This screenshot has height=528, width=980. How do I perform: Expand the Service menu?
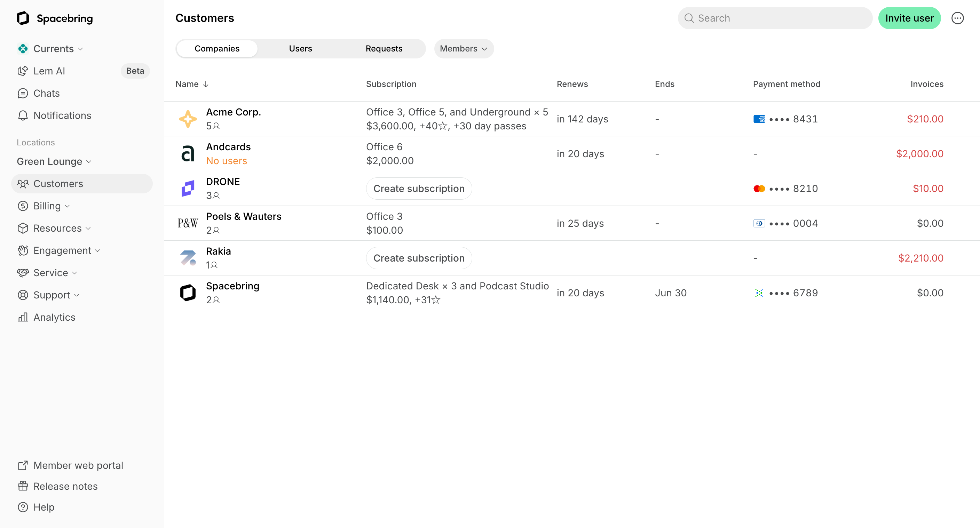tap(74, 273)
